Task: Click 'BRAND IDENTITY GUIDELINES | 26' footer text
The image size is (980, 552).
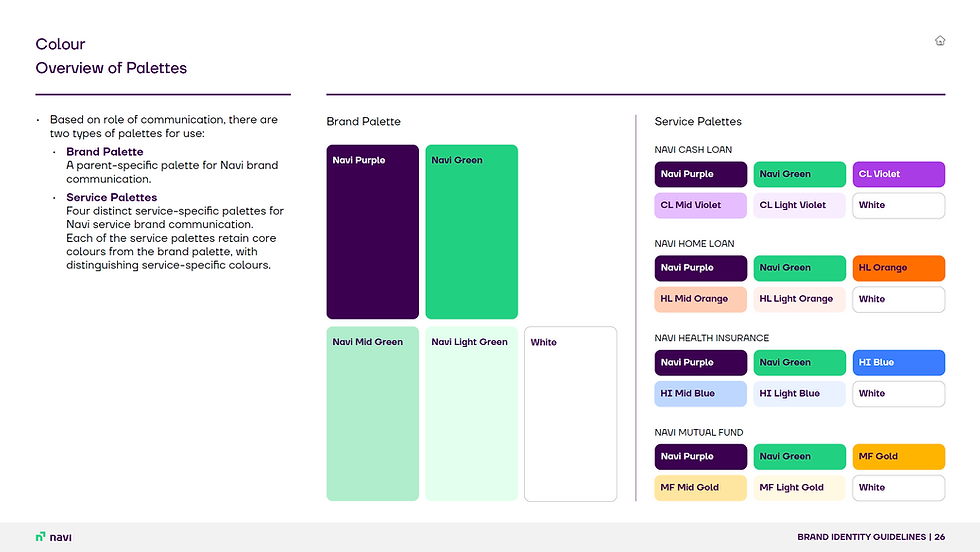Action: pos(871,537)
